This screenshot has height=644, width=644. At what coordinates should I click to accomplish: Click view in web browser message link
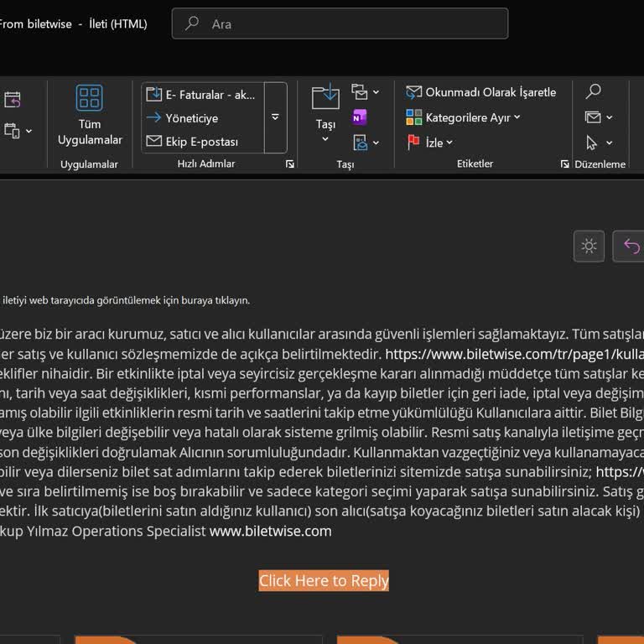[125, 300]
